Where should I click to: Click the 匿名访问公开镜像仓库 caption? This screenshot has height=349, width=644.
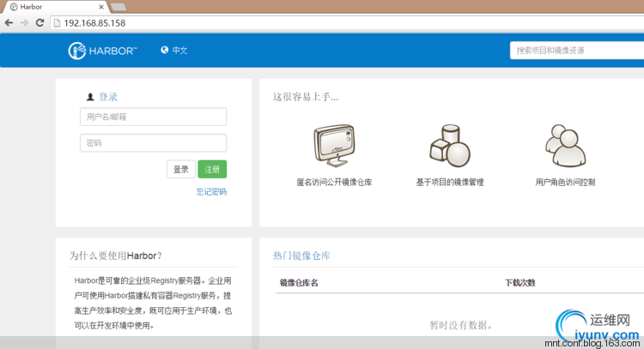coord(334,183)
